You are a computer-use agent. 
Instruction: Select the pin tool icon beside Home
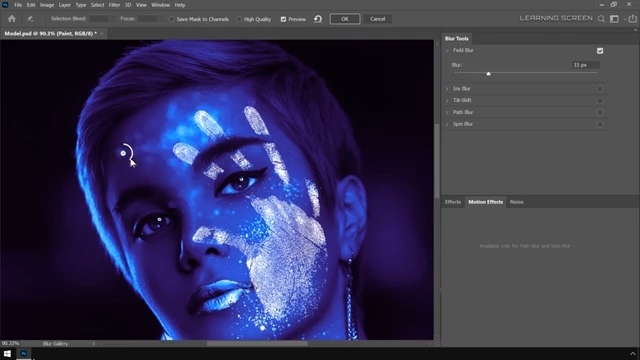tap(30, 19)
